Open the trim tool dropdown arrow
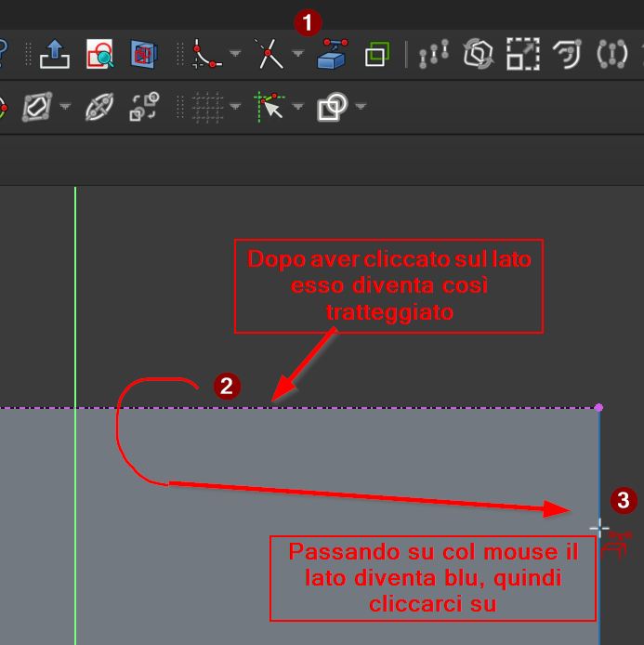Image resolution: width=644 pixels, height=645 pixels. click(x=297, y=55)
